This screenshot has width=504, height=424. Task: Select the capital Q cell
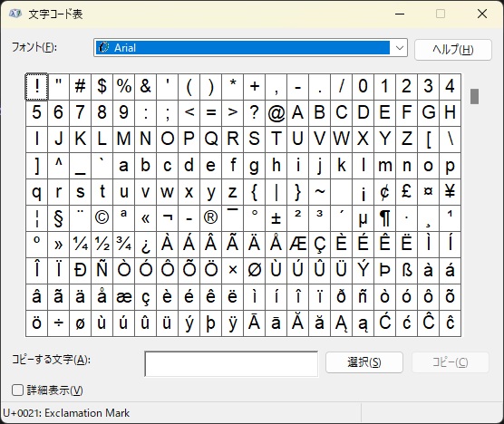211,140
